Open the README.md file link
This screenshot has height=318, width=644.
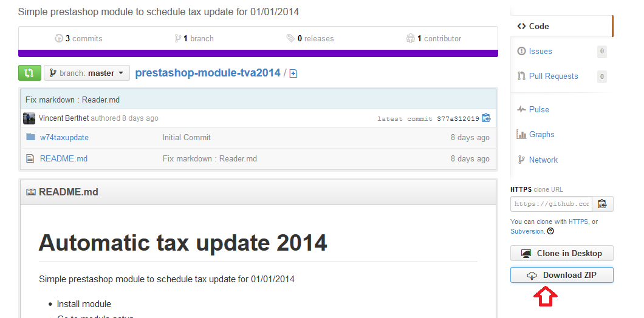coord(64,159)
